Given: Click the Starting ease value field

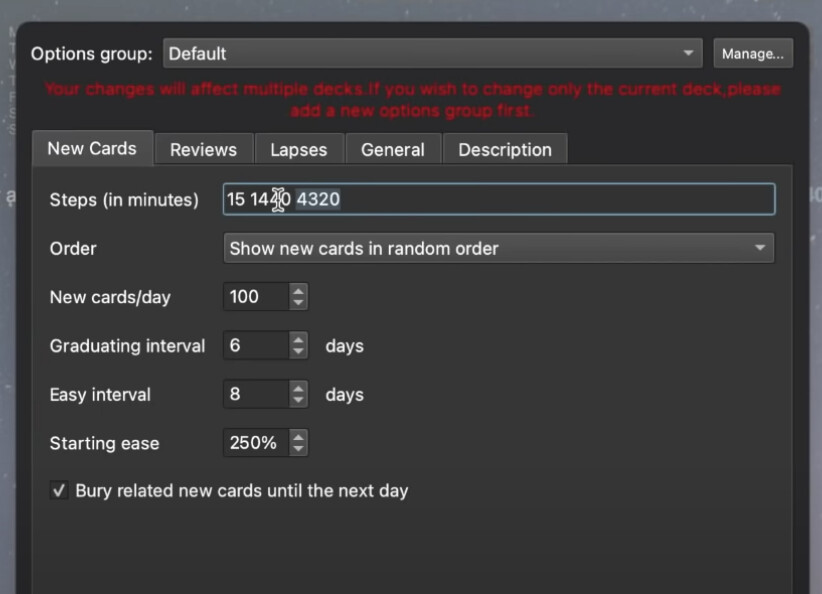Looking at the screenshot, I should click(256, 442).
